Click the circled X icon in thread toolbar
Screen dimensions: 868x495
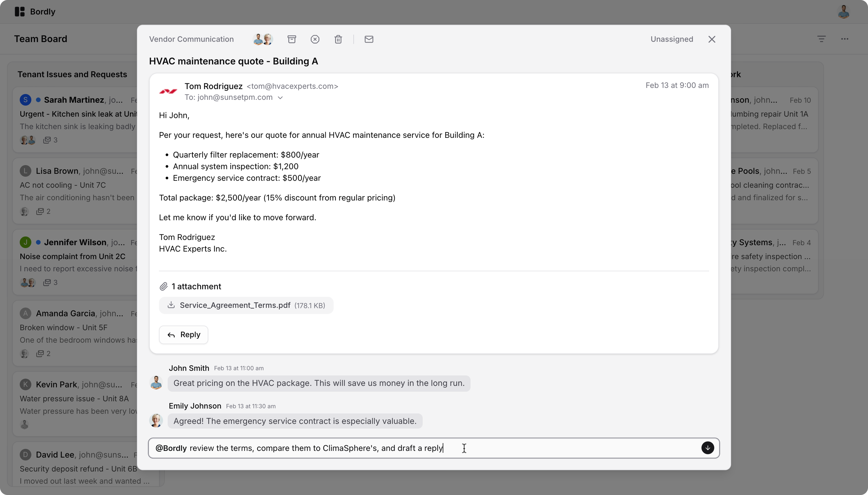pos(315,39)
